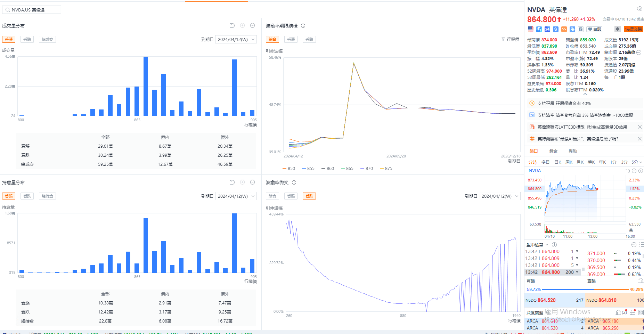Image resolution: width=644 pixels, height=334 pixels.
Task: Dismiss the 英特爾 AI晶片 news item
Action: [640, 139]
